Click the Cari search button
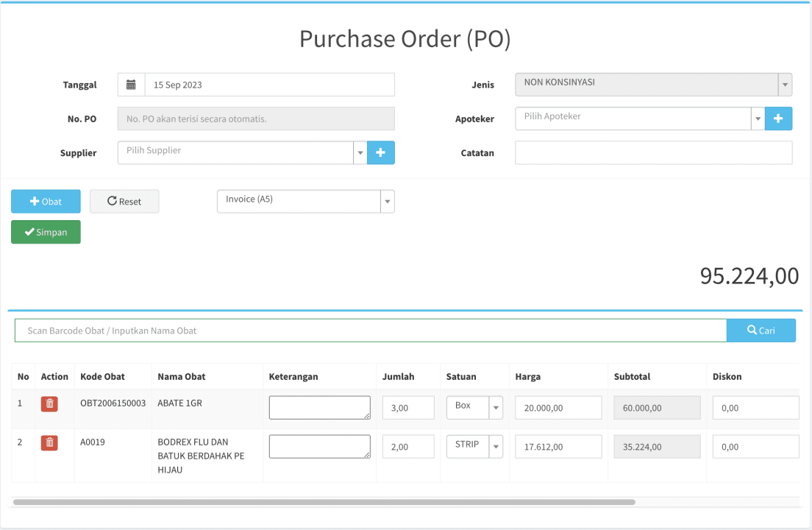The height and width of the screenshot is (530, 812). coord(761,331)
